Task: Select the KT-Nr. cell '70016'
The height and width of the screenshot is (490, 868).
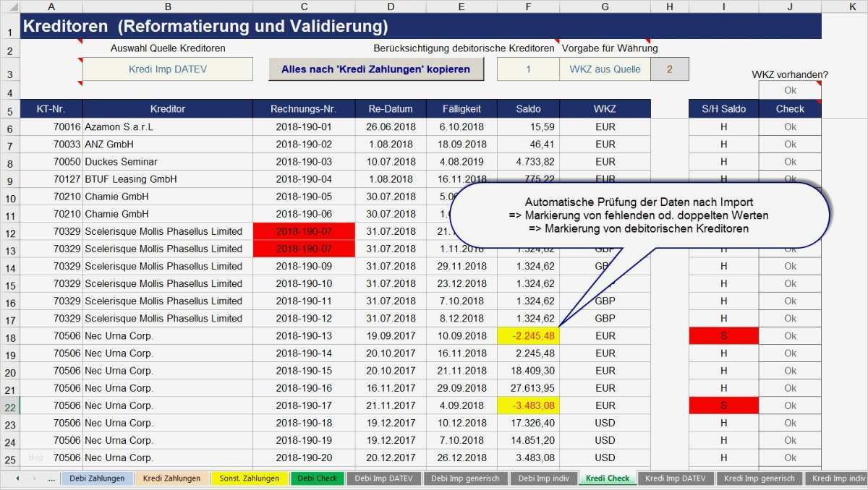Action: pos(51,127)
